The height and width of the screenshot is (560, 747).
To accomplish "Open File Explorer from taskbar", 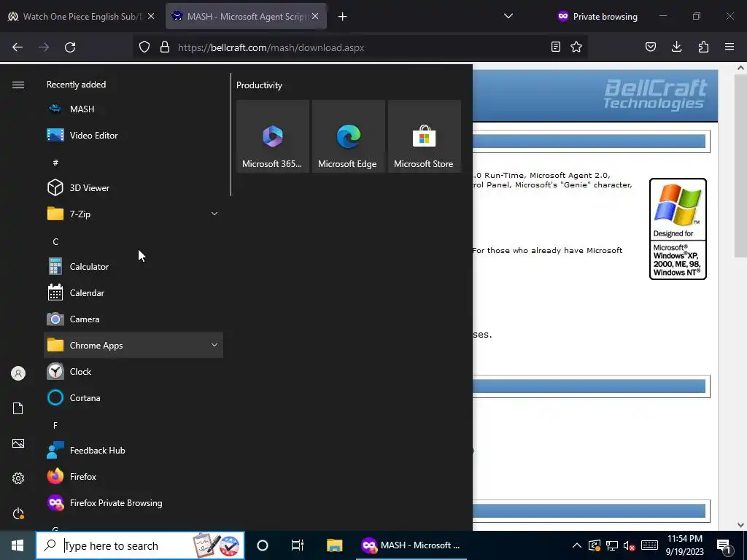I will tap(334, 545).
